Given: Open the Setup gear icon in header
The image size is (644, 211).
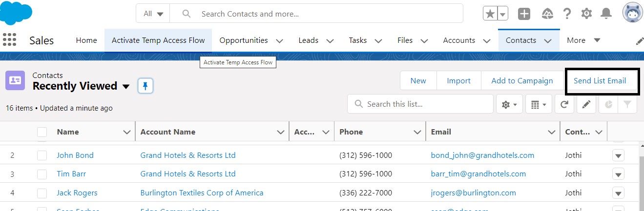Looking at the screenshot, I should point(586,14).
